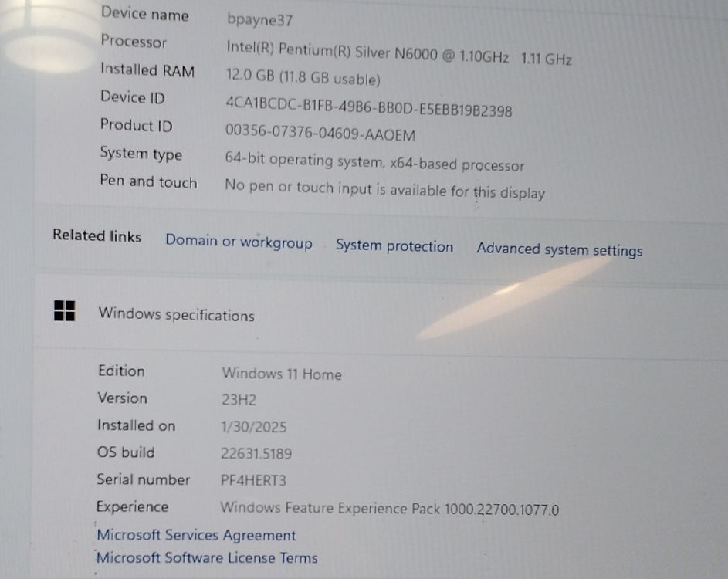Click the device name value bpayne37
728x579 pixels.
tap(259, 21)
